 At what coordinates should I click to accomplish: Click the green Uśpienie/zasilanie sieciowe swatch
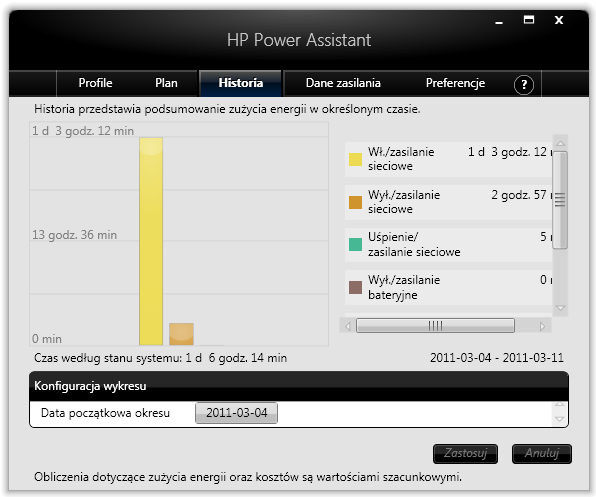point(355,244)
